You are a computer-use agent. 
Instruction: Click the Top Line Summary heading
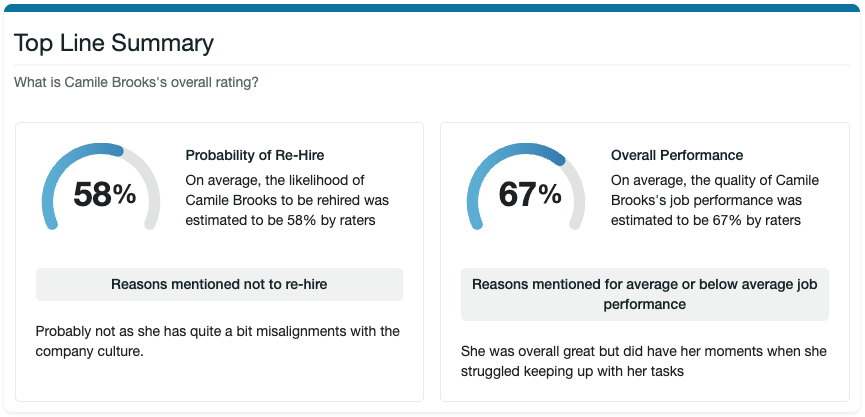(x=113, y=43)
